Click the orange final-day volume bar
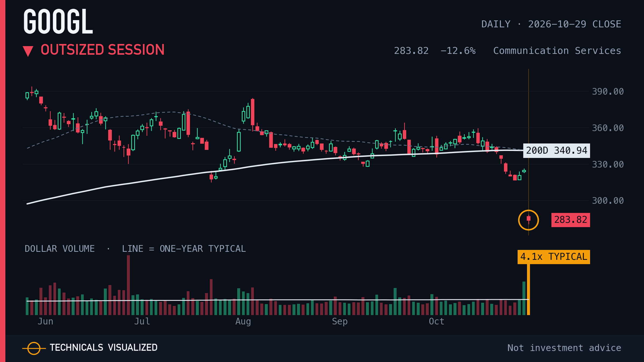 (x=528, y=290)
